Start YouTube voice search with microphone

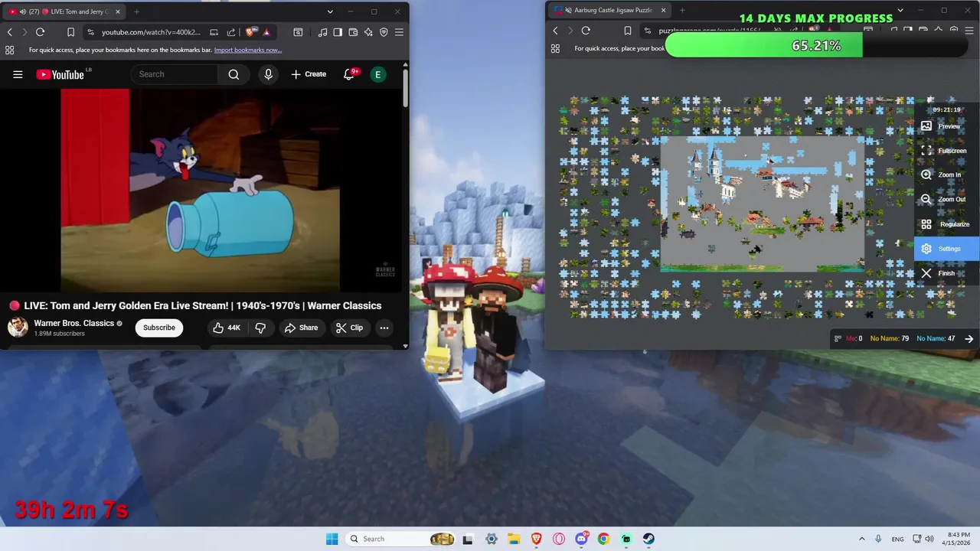(x=268, y=74)
